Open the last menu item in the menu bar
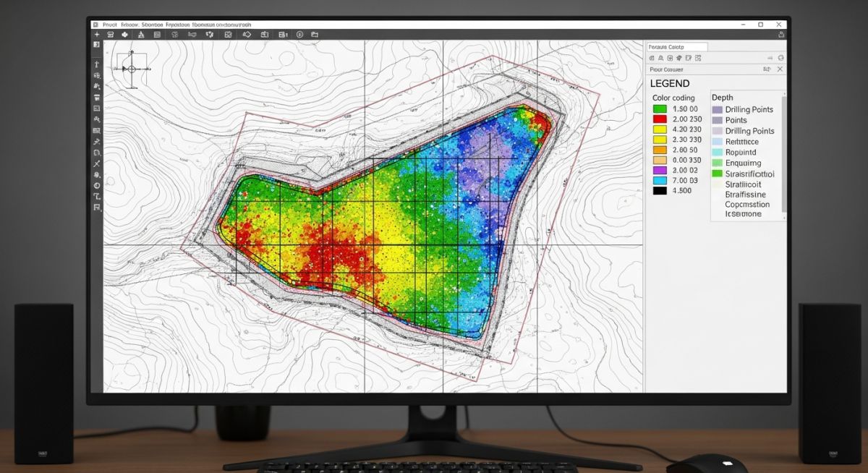The height and width of the screenshot is (473, 868). click(234, 25)
